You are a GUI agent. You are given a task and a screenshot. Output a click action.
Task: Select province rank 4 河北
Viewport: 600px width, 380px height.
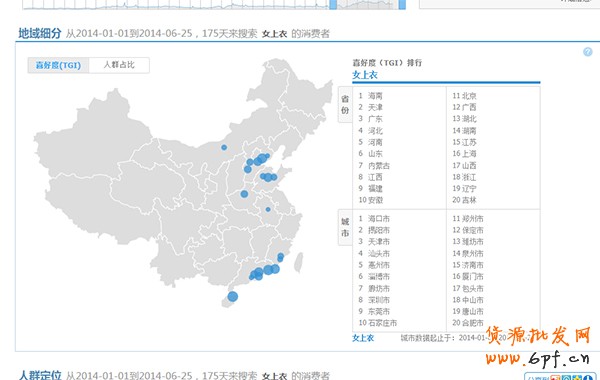(x=370, y=130)
